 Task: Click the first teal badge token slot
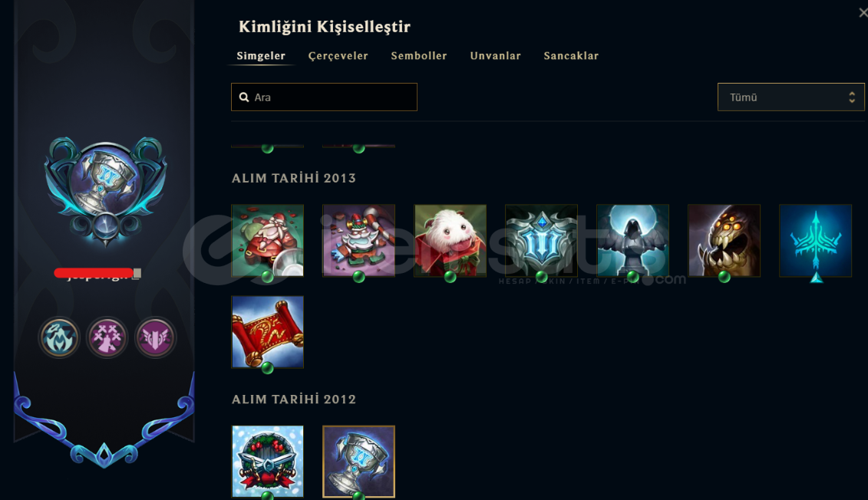click(59, 337)
